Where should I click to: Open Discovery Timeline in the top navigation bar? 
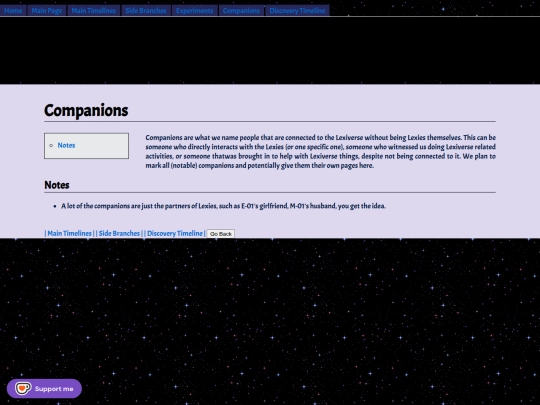(x=297, y=10)
